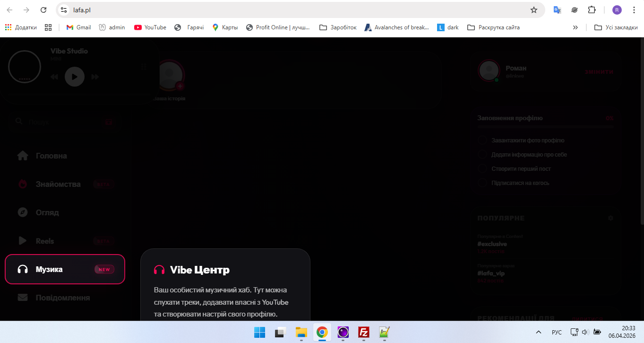Screen dimensions: 644x343
Task: Add your story with the plus badge
Action: click(180, 87)
